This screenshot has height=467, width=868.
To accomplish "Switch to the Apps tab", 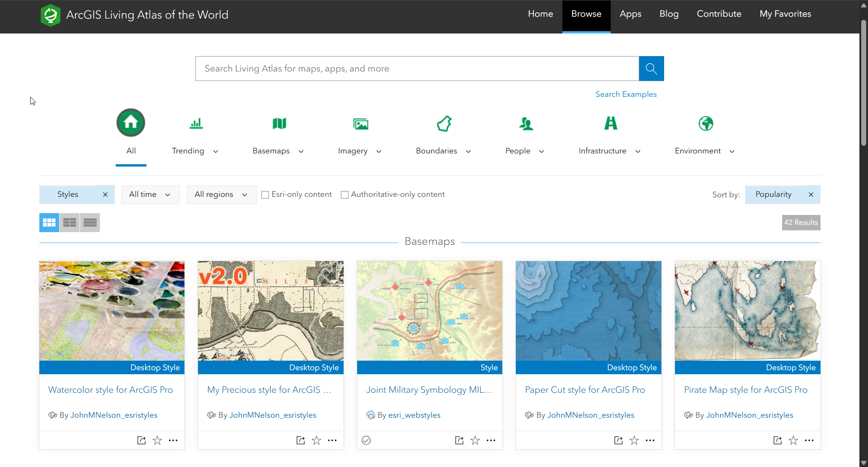I will (630, 14).
